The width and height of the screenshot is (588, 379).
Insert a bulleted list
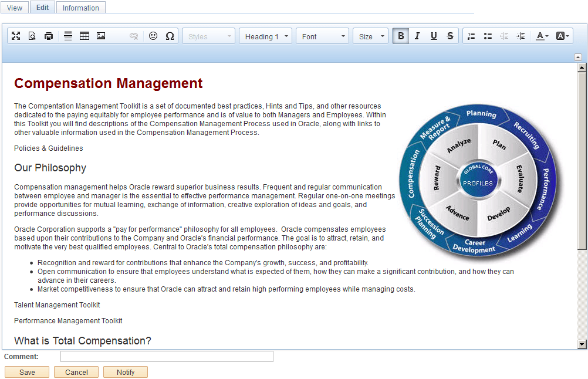pos(488,36)
